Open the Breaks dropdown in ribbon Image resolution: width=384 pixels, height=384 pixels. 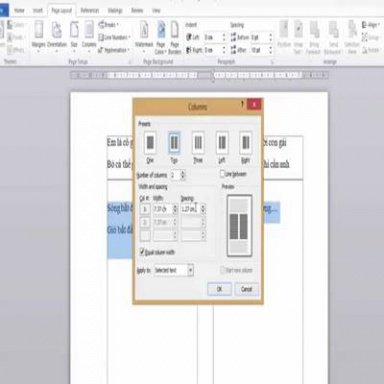coord(109,25)
